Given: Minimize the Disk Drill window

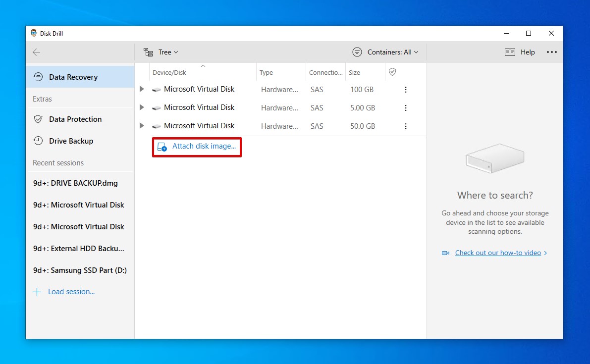Looking at the screenshot, I should coord(506,33).
